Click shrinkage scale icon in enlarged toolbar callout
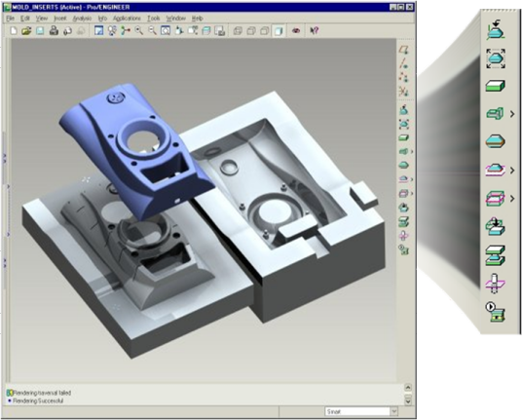Viewport: 522px width, 420px height. (x=496, y=58)
